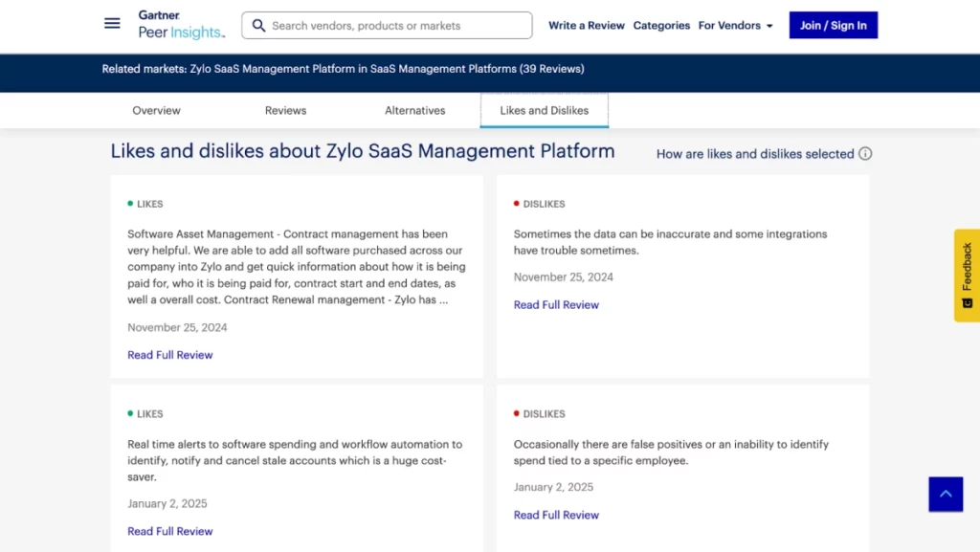The height and width of the screenshot is (552, 980).
Task: Expand the For Vendors dropdown
Action: tap(736, 26)
